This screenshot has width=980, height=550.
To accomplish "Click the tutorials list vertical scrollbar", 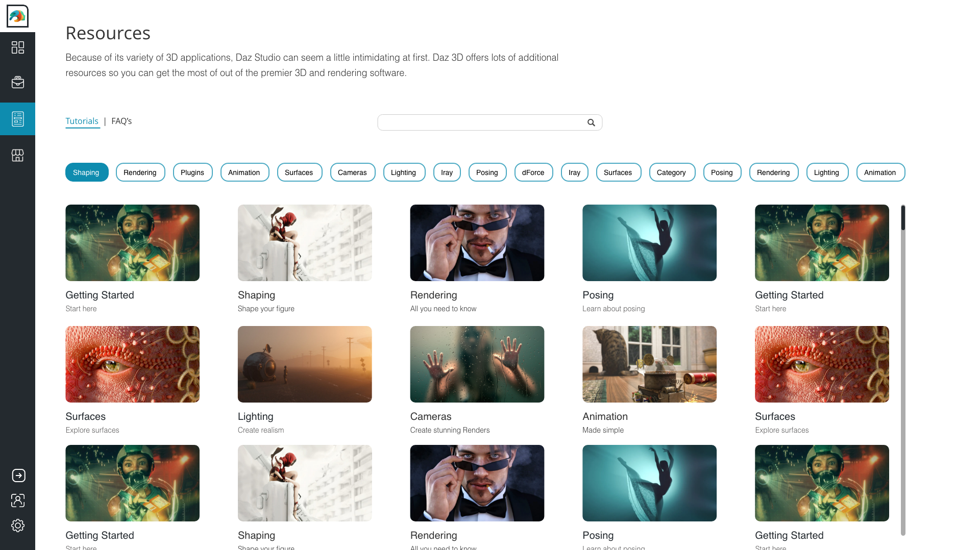I will (903, 370).
